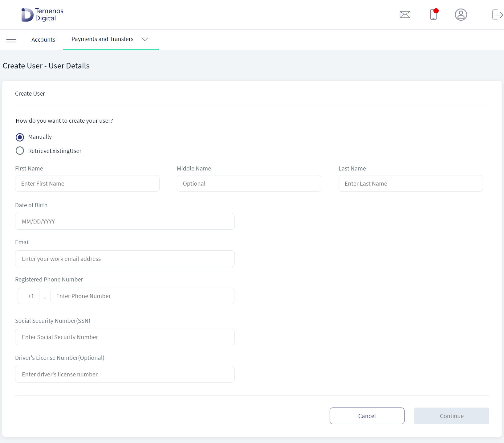Image resolution: width=504 pixels, height=443 pixels.
Task: Open the messages envelope icon
Action: tap(405, 14)
